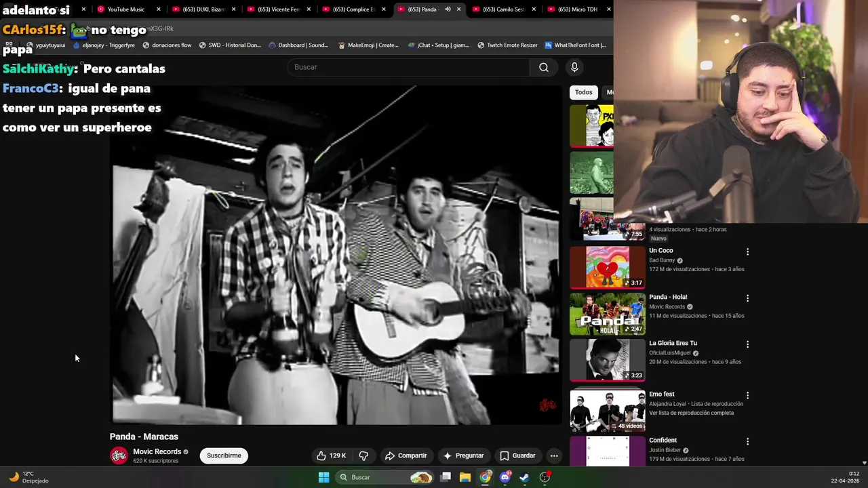
Task: Click the Panda - Maracas video player
Action: pos(336,256)
